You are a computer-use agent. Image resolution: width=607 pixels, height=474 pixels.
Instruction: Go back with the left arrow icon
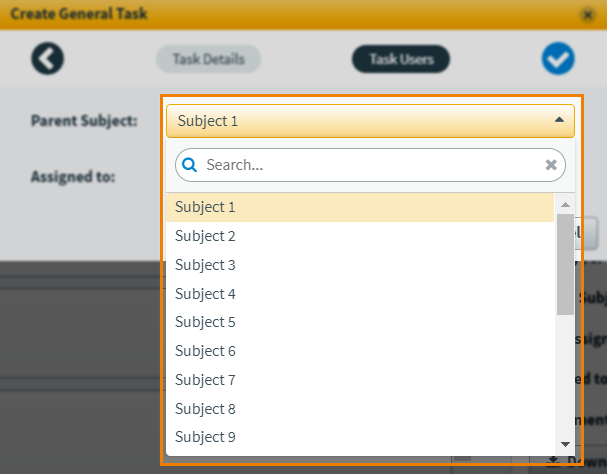[x=48, y=58]
